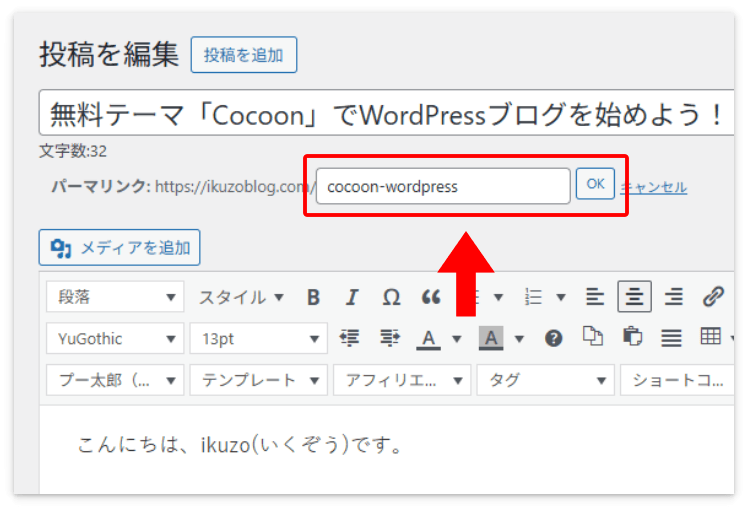Open bullet list options dropdown arrow
This screenshot has height=509, width=748.
[x=499, y=298]
